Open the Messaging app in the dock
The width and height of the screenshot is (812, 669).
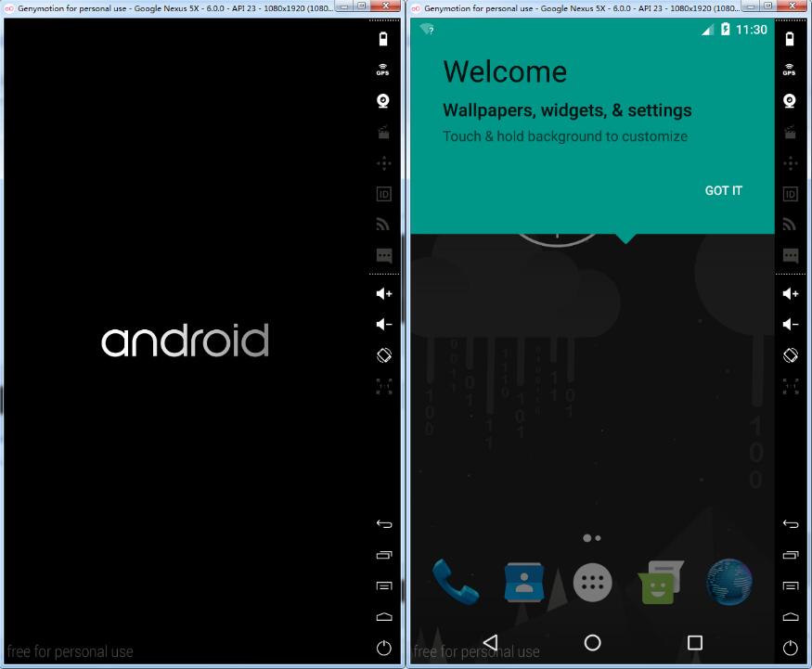[661, 582]
